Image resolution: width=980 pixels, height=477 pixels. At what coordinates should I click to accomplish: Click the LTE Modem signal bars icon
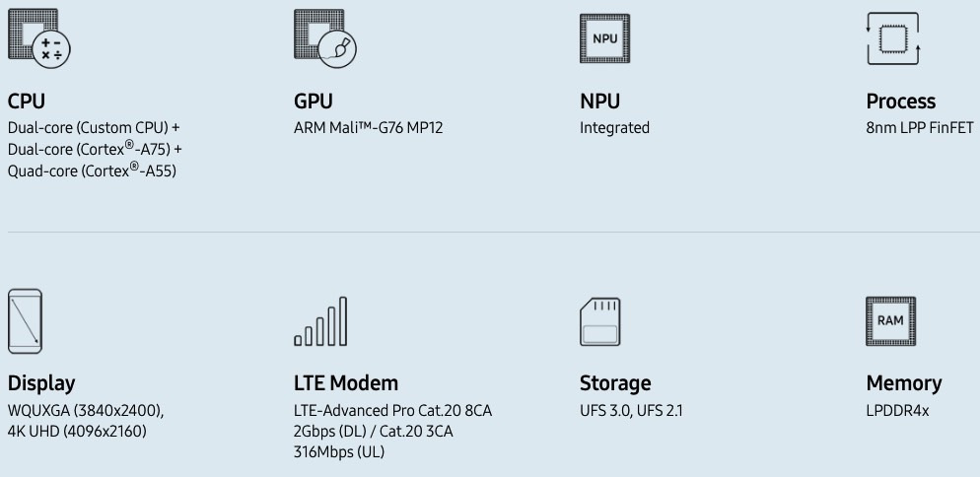(320, 321)
